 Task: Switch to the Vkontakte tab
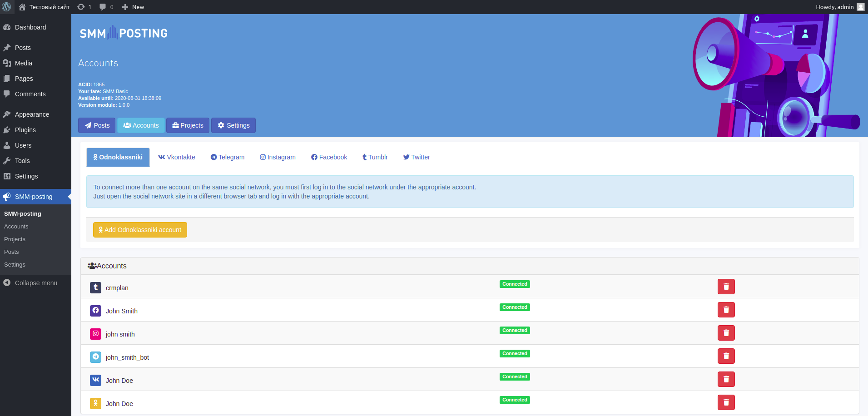[x=177, y=157]
